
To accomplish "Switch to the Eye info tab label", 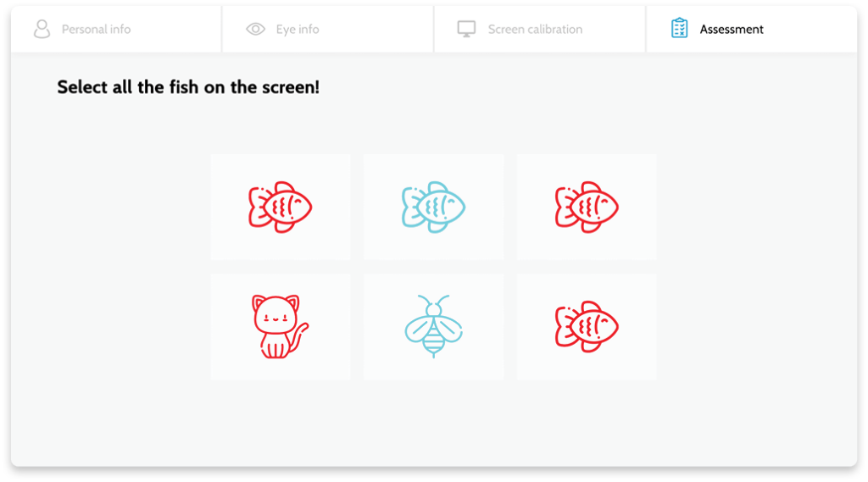I will click(298, 30).
